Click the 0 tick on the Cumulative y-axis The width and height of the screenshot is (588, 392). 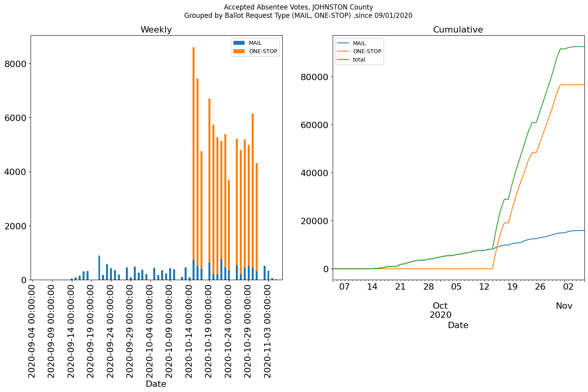(x=326, y=269)
